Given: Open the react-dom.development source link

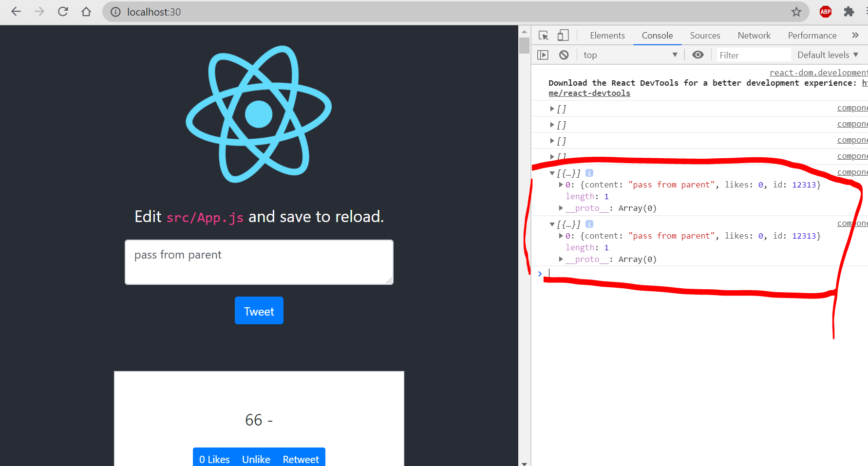Looking at the screenshot, I should coord(818,73).
